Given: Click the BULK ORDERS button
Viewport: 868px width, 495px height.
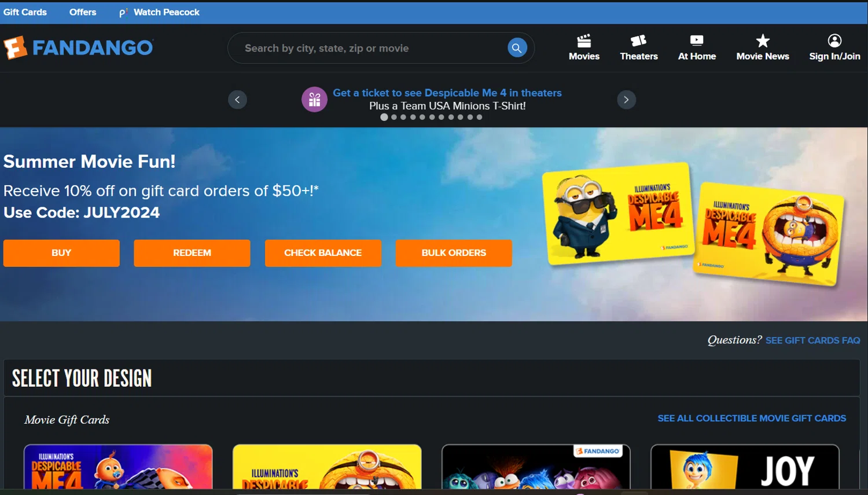Looking at the screenshot, I should click(454, 253).
